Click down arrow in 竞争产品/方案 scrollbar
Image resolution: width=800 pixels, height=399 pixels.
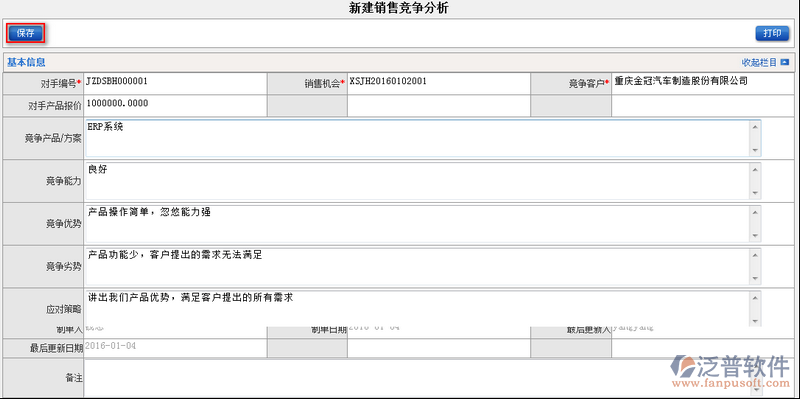click(755, 150)
